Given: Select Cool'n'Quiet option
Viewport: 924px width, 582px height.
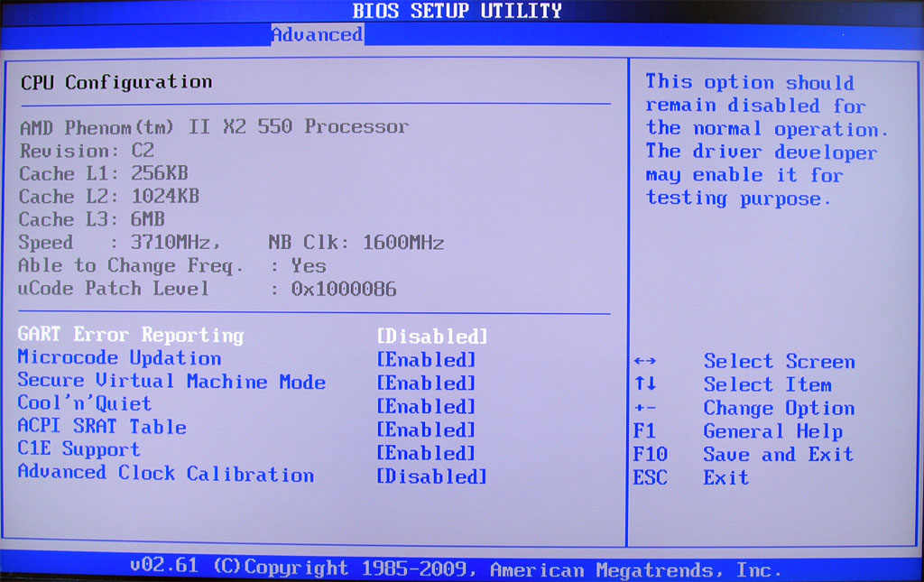Looking at the screenshot, I should (85, 403).
